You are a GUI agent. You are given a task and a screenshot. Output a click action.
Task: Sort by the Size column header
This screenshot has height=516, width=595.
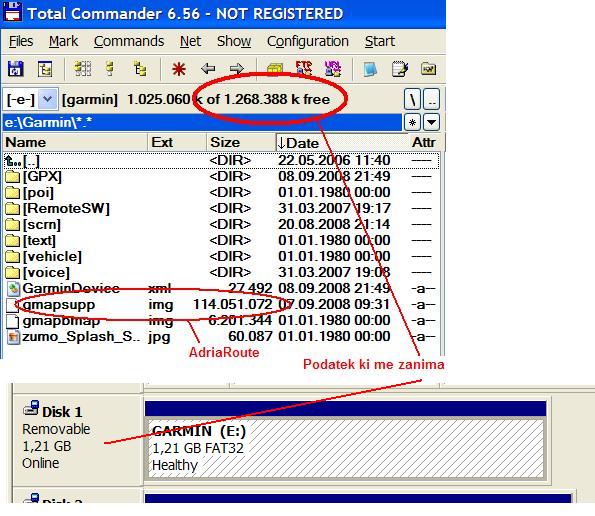pyautogui.click(x=241, y=142)
